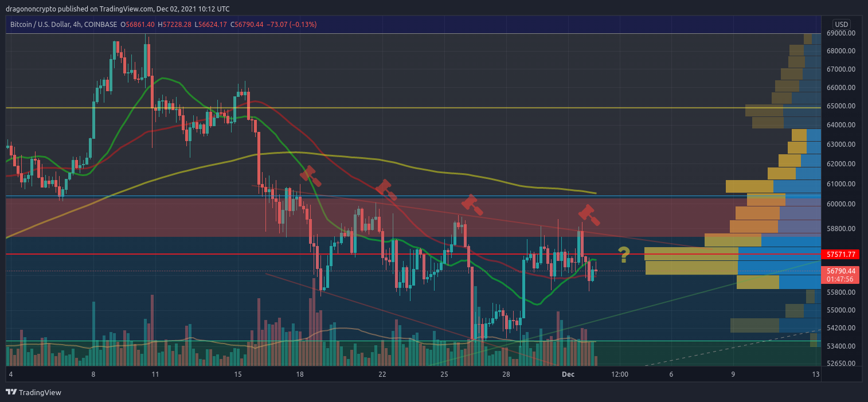Select the leftmost red gavel icon on the chart
868x402 pixels.
pos(310,176)
